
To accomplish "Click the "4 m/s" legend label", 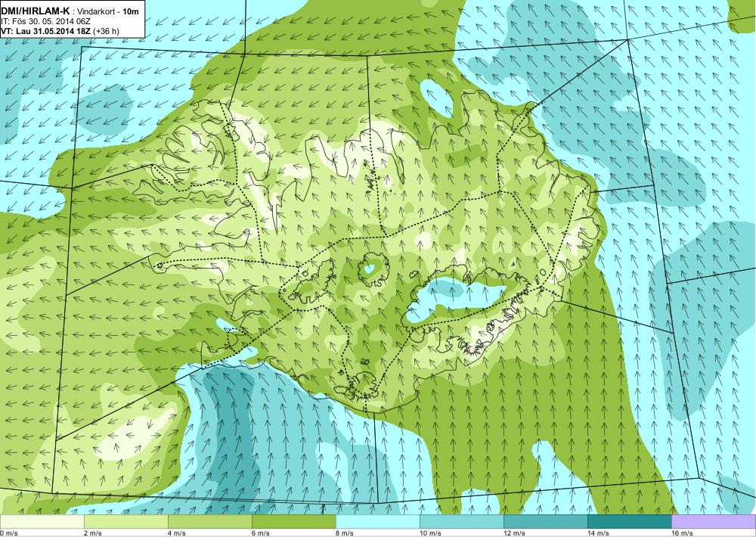I will [x=177, y=532].
